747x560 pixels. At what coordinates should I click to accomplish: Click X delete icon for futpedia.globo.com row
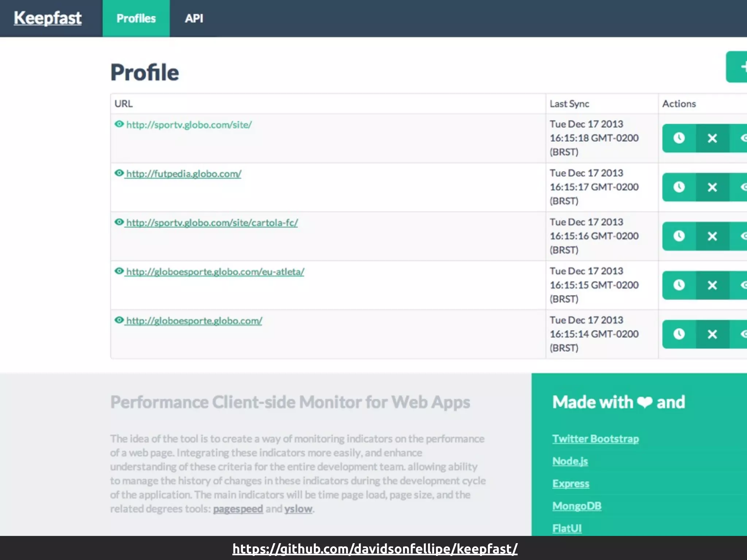[712, 187]
